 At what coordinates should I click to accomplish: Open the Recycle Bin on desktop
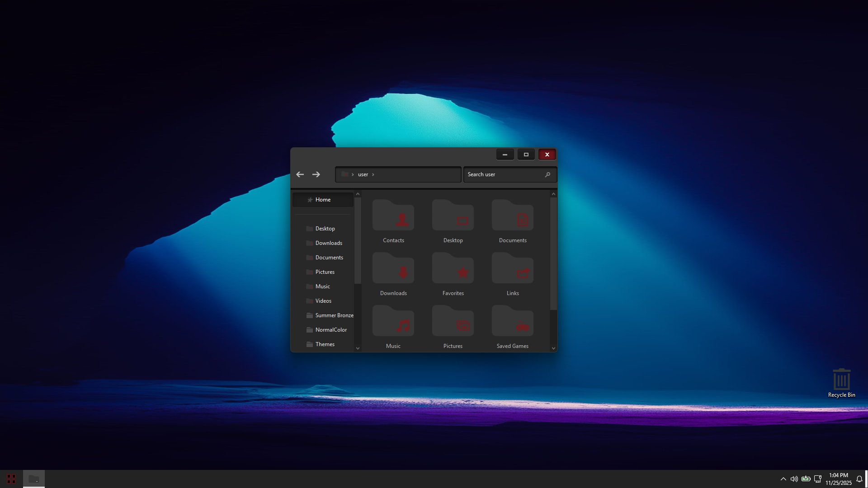click(841, 380)
